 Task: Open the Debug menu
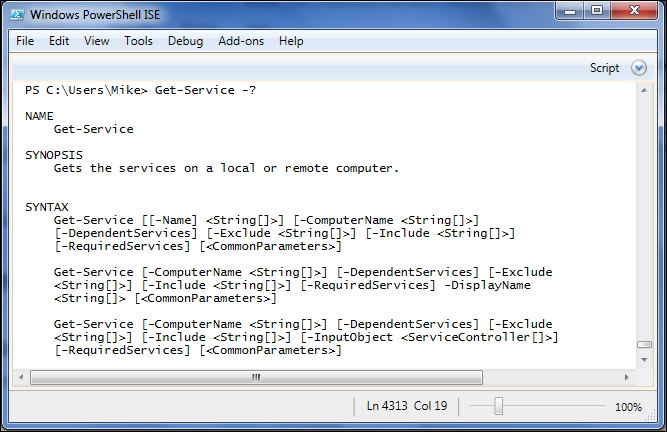tap(185, 41)
